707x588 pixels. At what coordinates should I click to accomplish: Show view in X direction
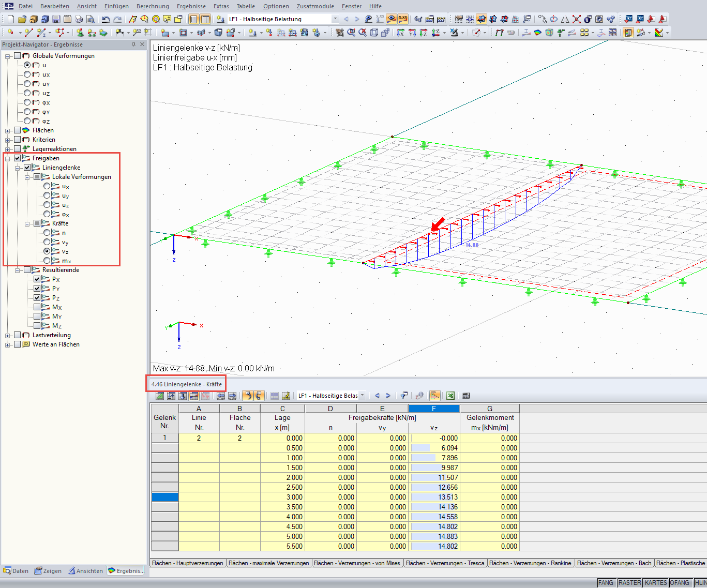401,33
